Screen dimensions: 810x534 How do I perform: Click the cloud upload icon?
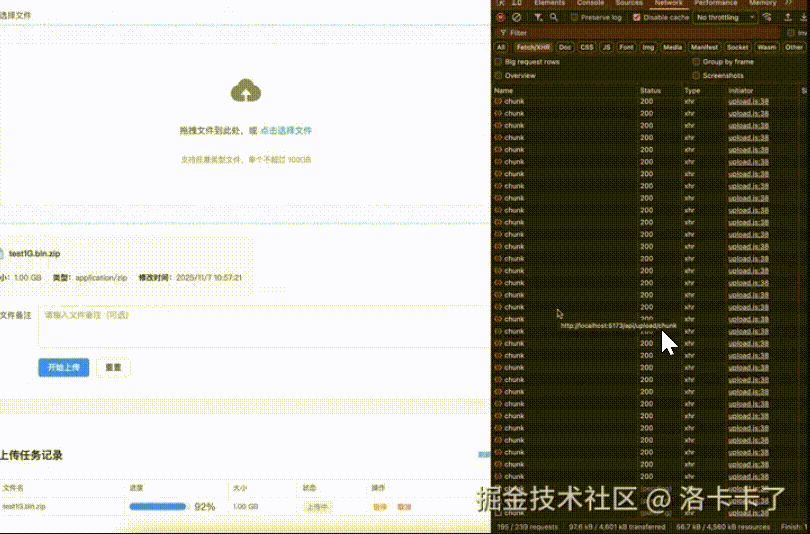(x=246, y=92)
